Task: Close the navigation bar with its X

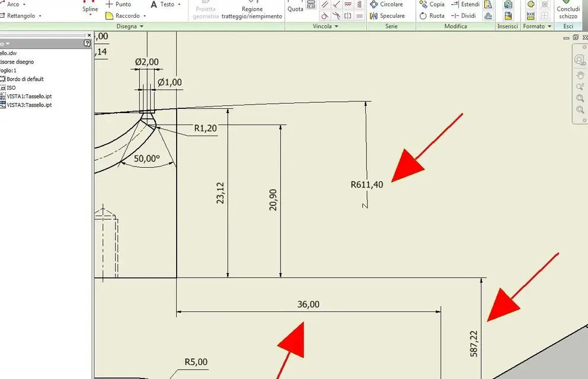Action: 584,47
